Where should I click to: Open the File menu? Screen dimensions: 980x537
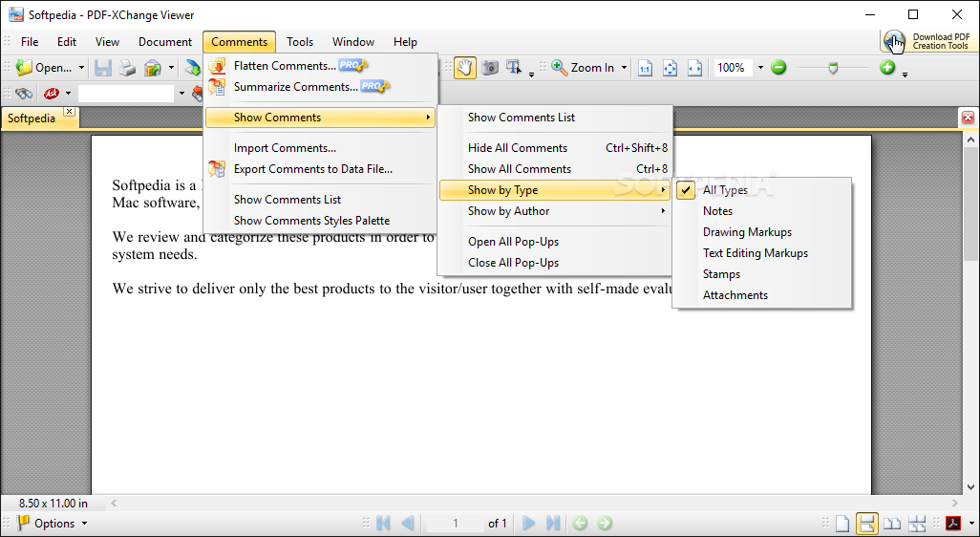tap(30, 42)
